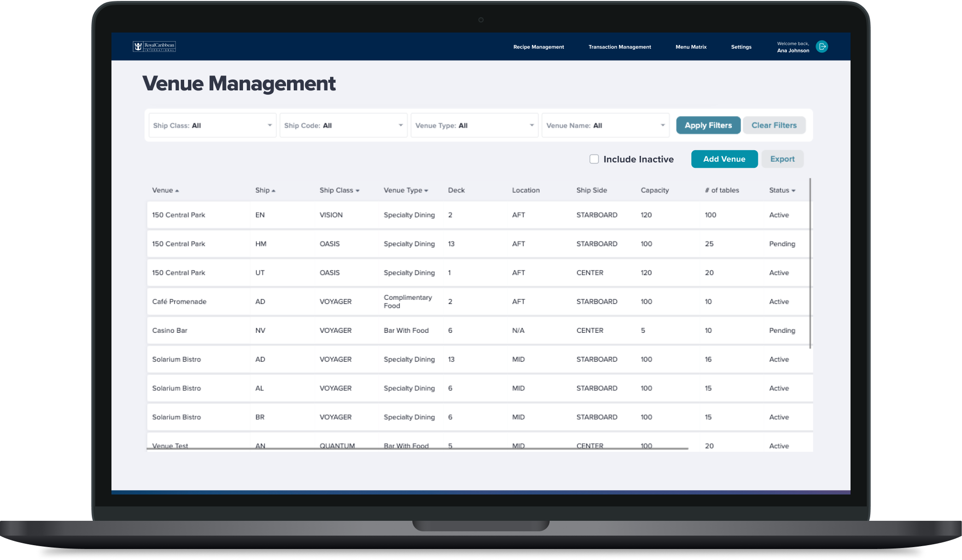This screenshot has width=962, height=560.
Task: Click the Add Venue button
Action: click(724, 159)
